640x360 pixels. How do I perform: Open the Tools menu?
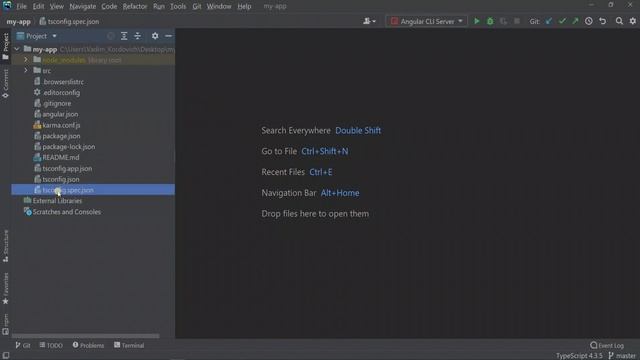pyautogui.click(x=178, y=7)
